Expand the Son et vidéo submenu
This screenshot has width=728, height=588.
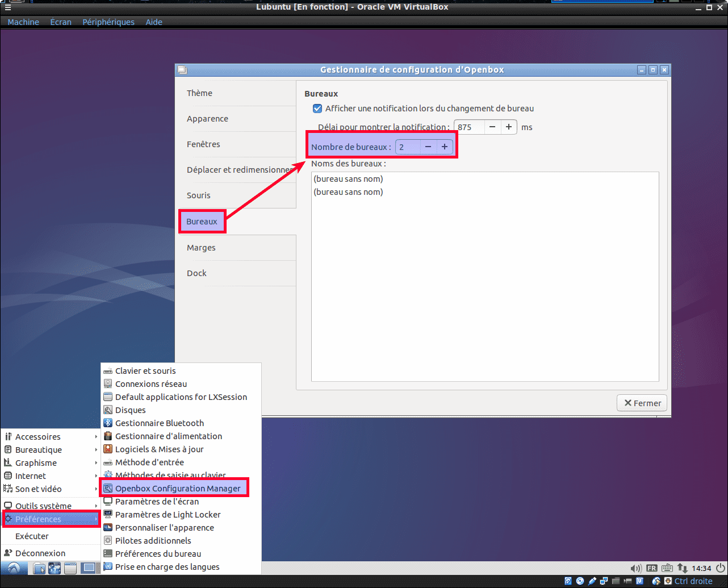pyautogui.click(x=51, y=489)
